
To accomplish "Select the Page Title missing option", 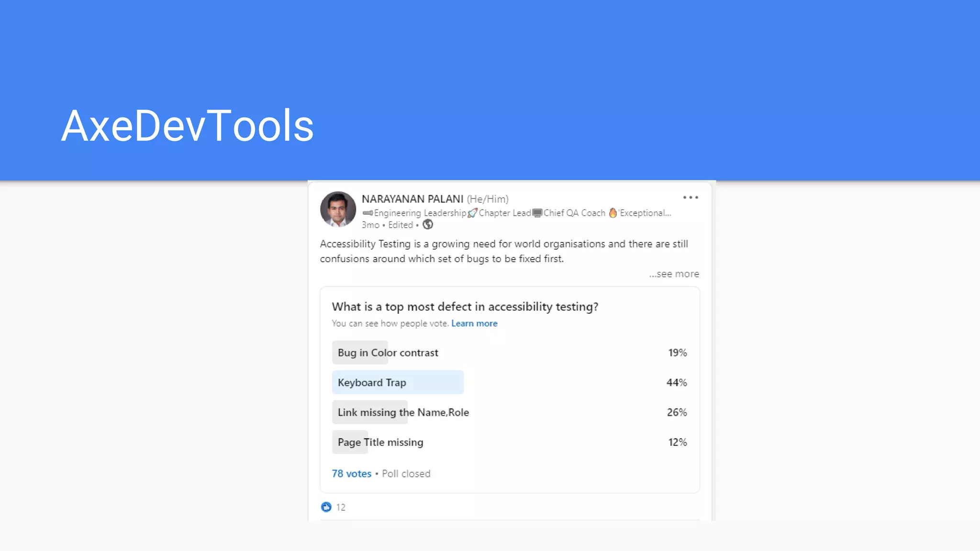I will click(510, 442).
